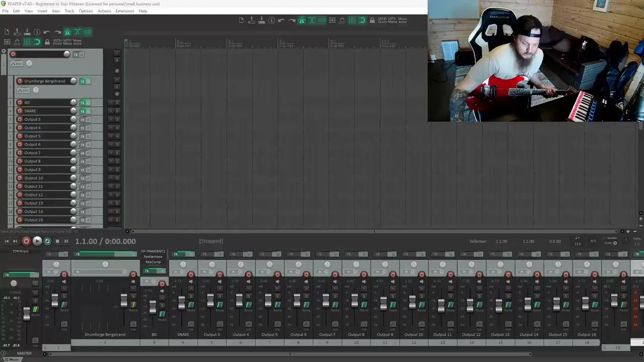Open Project Settings info icon in left toolbar

click(x=37, y=32)
